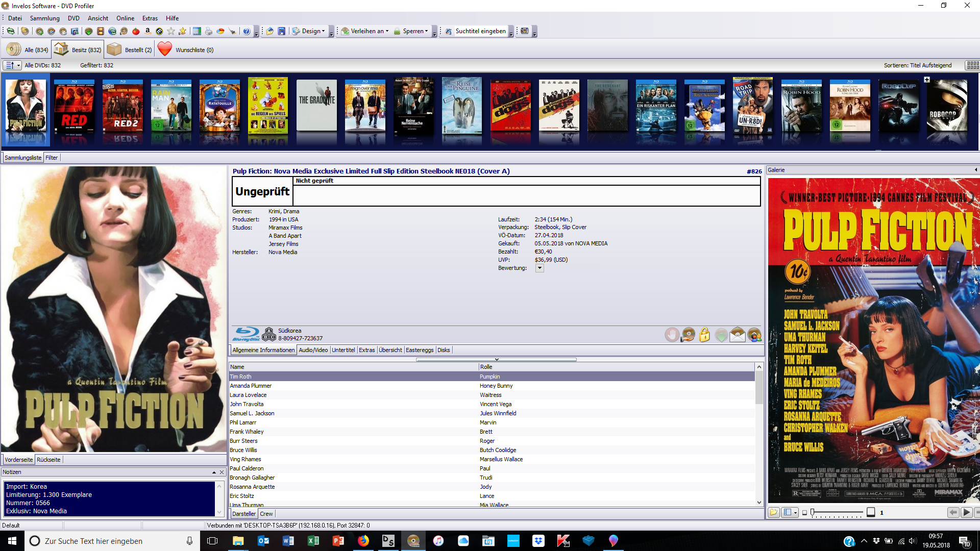Image resolution: width=980 pixels, height=551 pixels.
Task: Switch to Crew tab
Action: [266, 514]
